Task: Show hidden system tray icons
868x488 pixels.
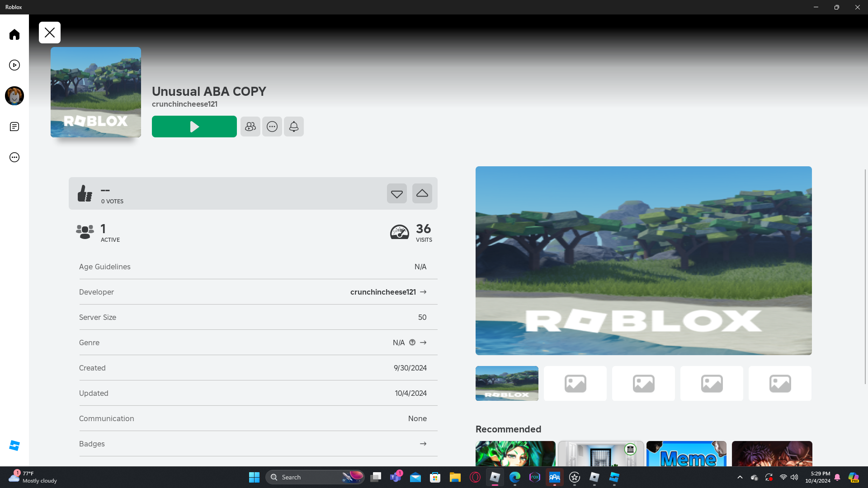Action: (x=740, y=477)
